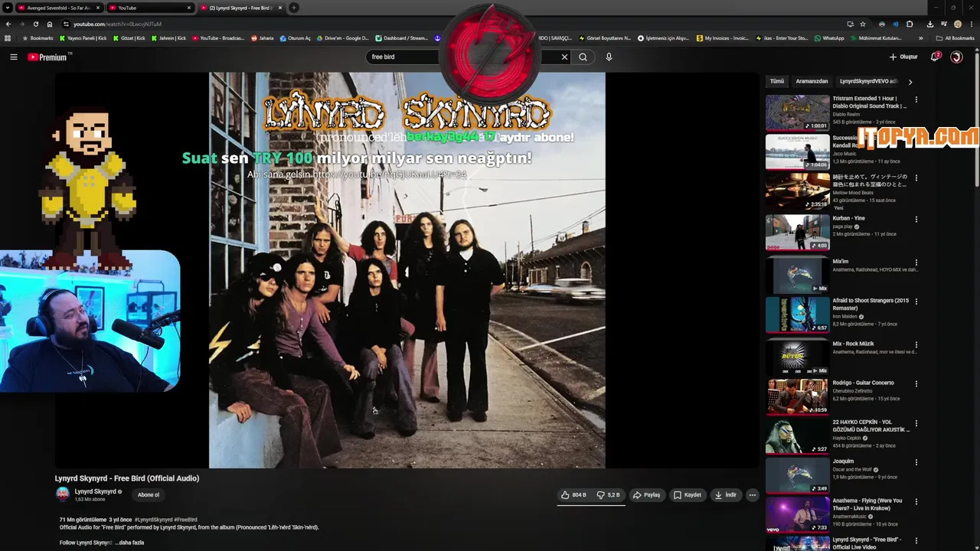Open Mix - Rock Müzik playlist title
Viewport: 980px width, 551px height.
point(853,344)
